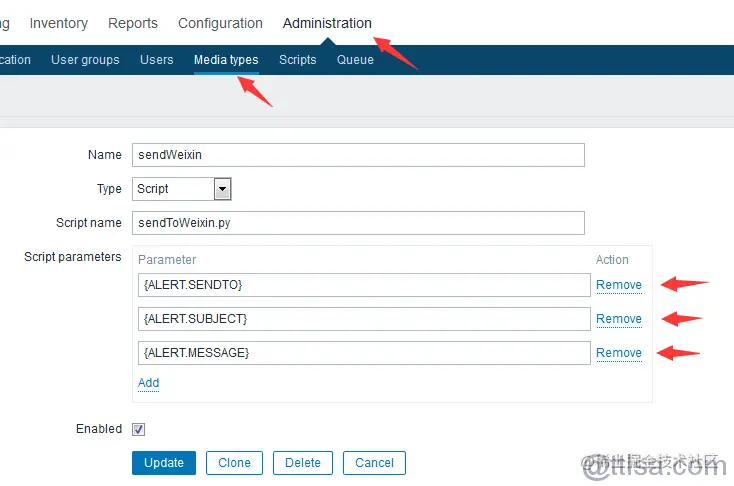Switch to User groups tab
This screenshot has width=734, height=486.
pos(85,60)
